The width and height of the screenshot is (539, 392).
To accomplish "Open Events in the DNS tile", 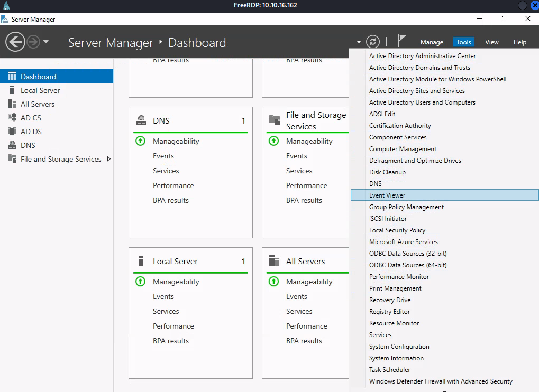I will pyautogui.click(x=163, y=156).
